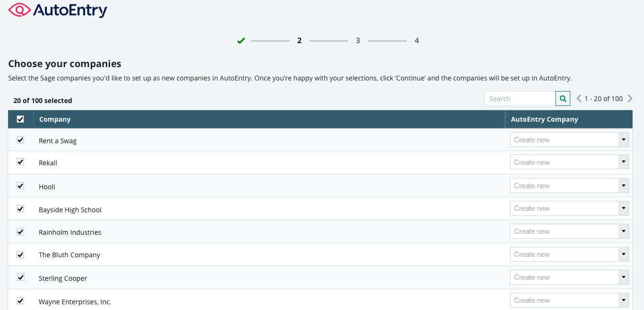This screenshot has height=310, width=644.
Task: Click the completed step one checkmark
Action: click(241, 41)
